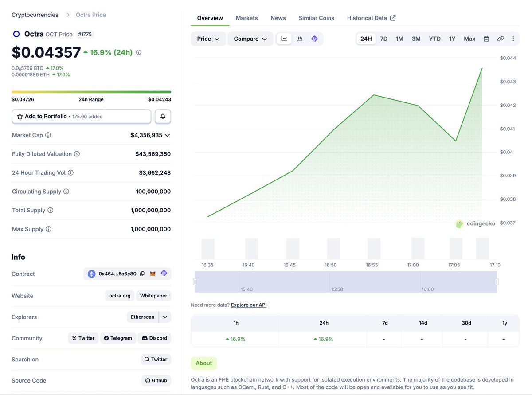Open the Etherscan explorer link

143,317
